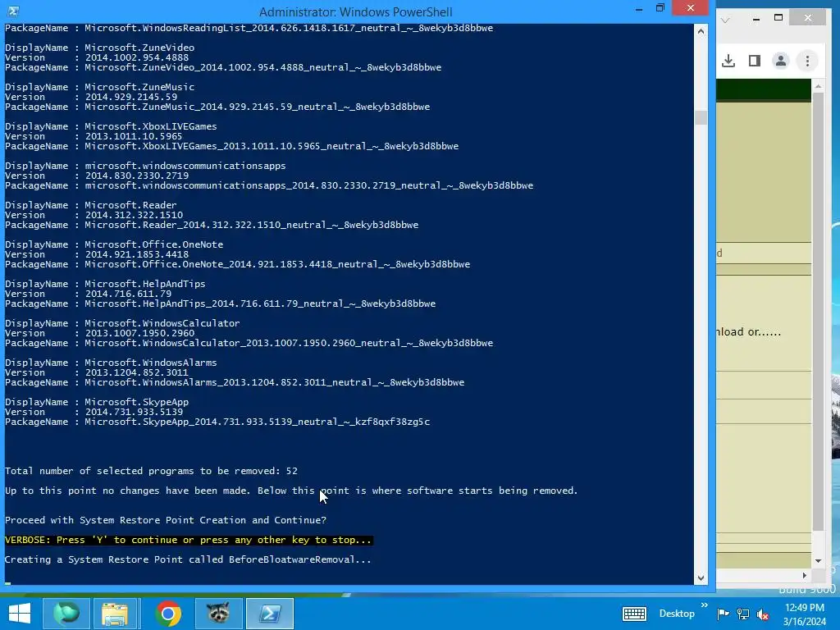Restore down the PowerShell window
Image resolution: width=840 pixels, height=630 pixels.
[x=660, y=8]
